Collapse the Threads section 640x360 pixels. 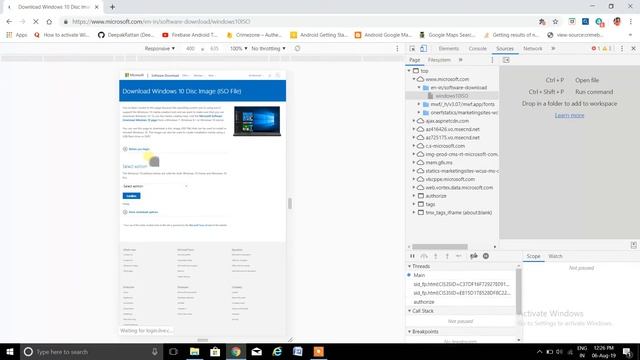click(x=409, y=267)
